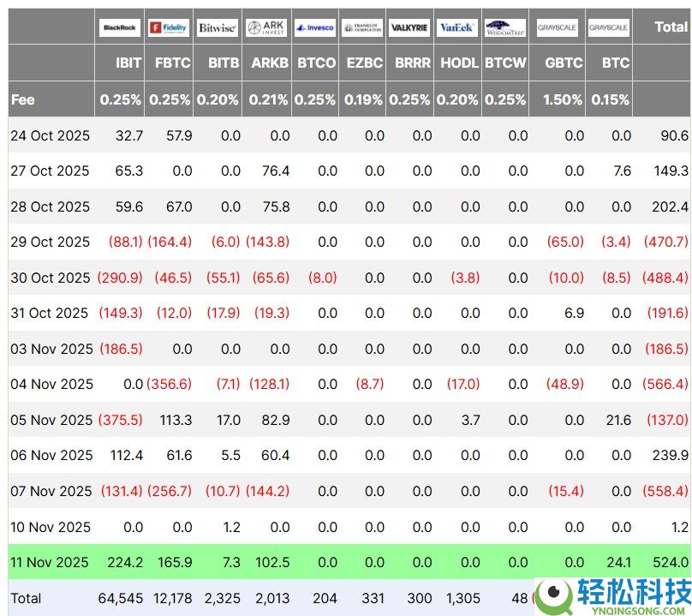
Task: Click the (8.7) EZBC value on 04 Nov
Action: point(370,384)
